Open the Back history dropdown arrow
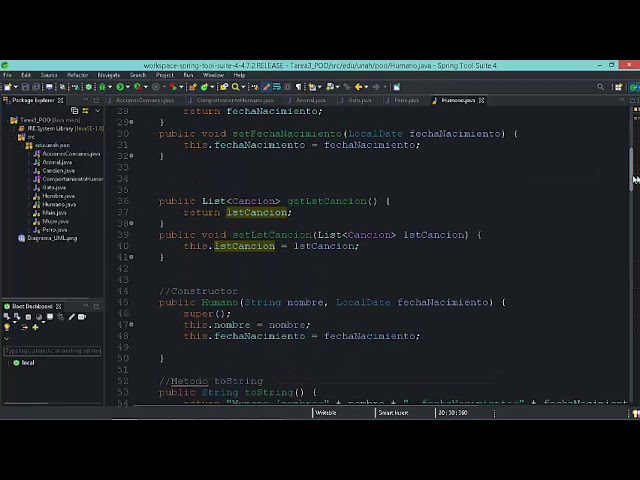Screen dimensions: 640x480 (x=366, y=87)
